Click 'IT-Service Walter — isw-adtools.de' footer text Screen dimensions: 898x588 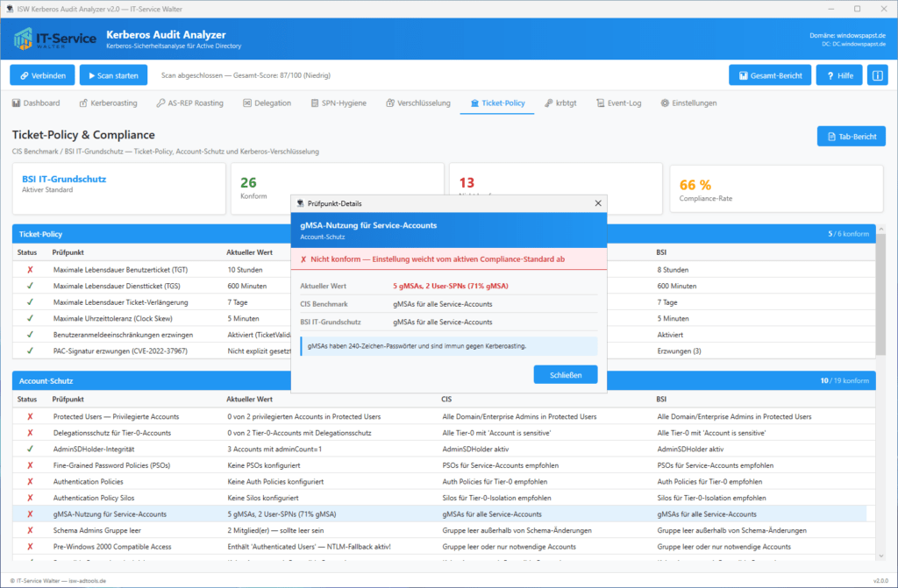click(x=58, y=581)
